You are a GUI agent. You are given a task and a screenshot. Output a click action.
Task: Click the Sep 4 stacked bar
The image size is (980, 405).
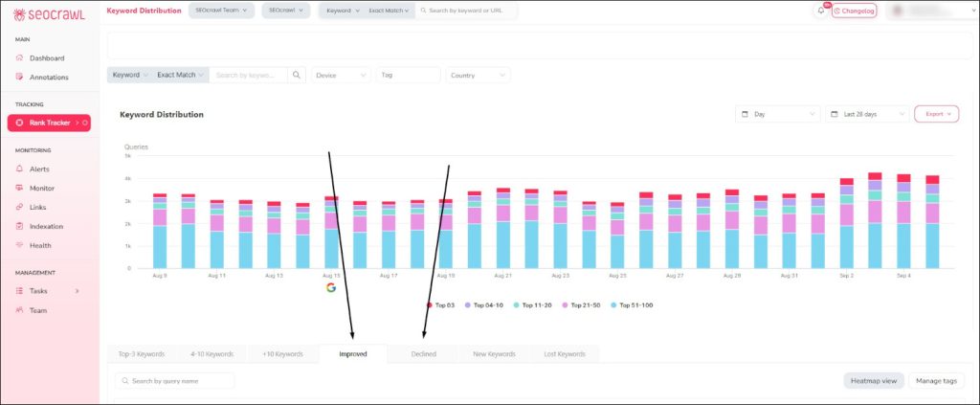click(903, 221)
